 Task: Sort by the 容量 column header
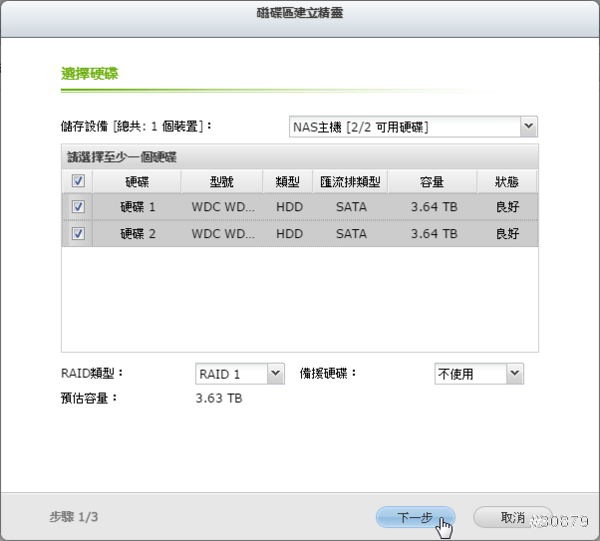(433, 182)
